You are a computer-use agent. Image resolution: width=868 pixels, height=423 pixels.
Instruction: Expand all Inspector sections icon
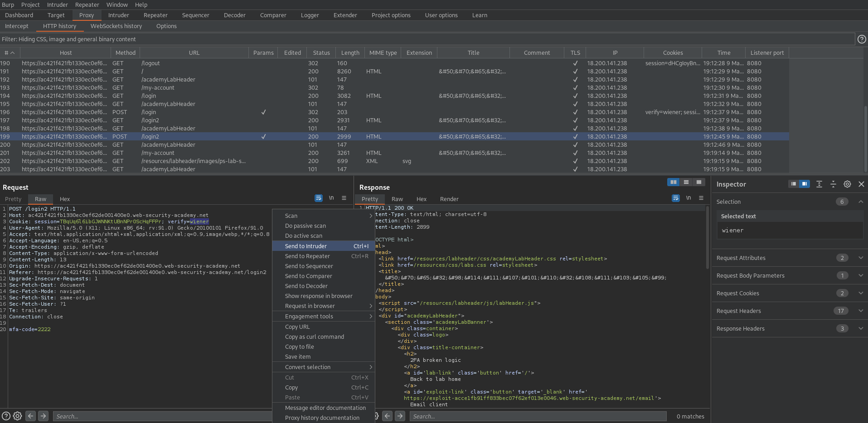click(x=819, y=184)
